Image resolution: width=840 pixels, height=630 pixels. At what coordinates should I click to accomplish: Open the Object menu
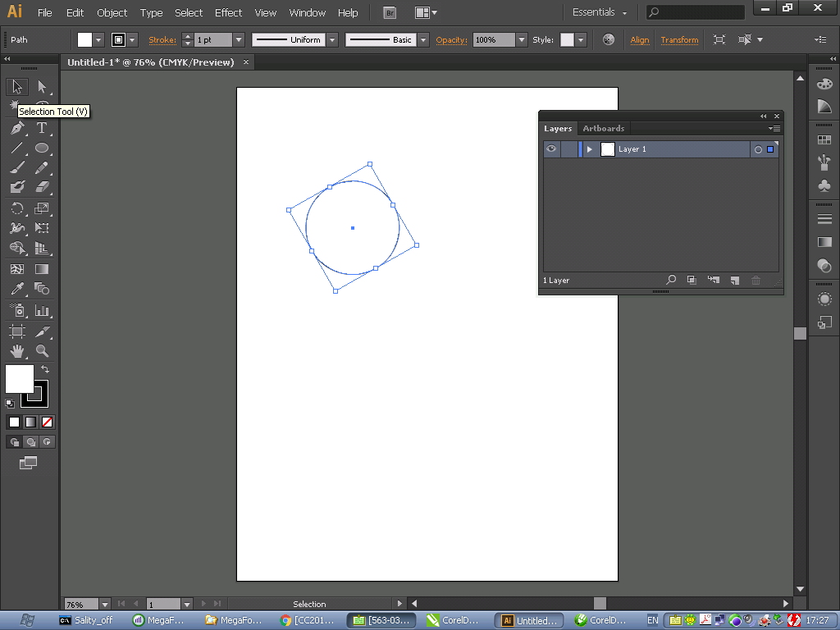(112, 13)
